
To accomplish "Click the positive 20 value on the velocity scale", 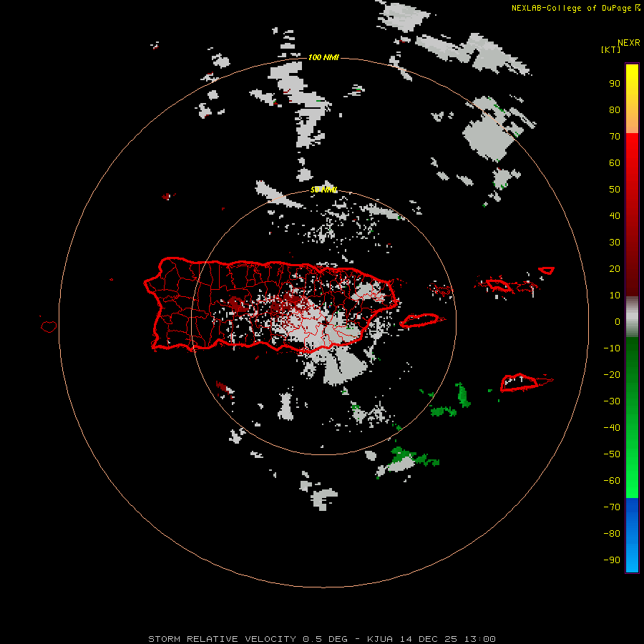I will coord(615,268).
